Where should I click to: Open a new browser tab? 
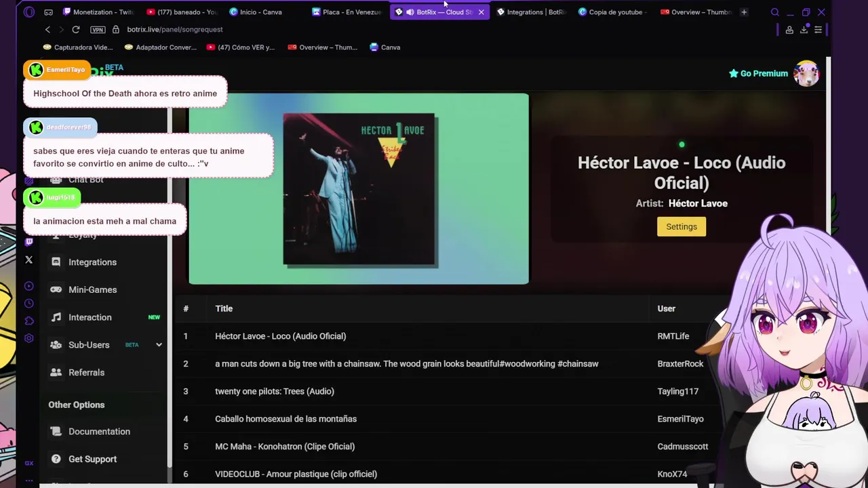[744, 12]
